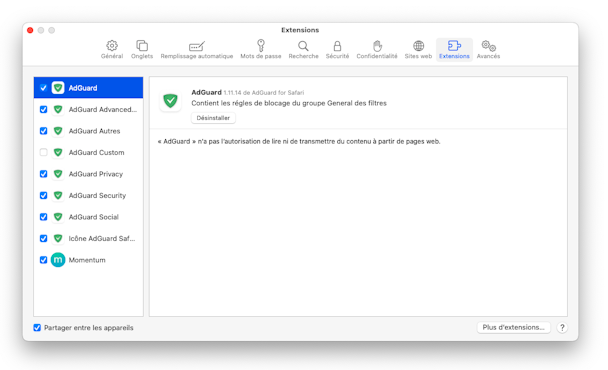Click the AdGuard Custom shield icon

(58, 152)
